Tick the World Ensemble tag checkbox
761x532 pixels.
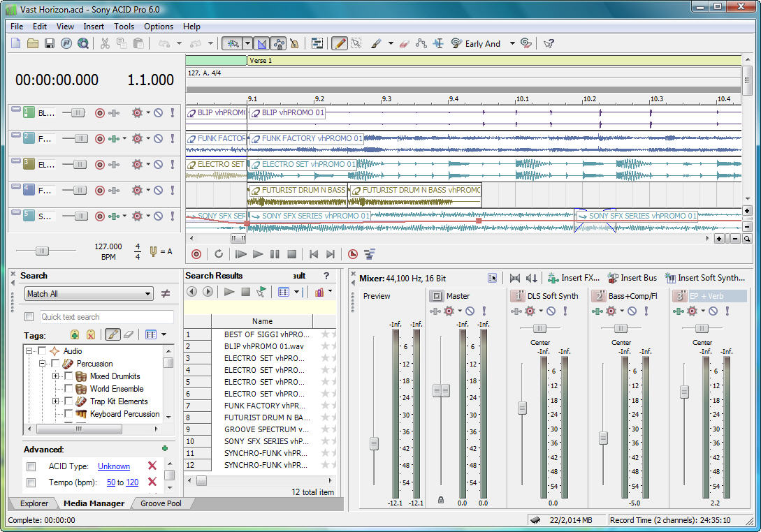[x=68, y=388]
